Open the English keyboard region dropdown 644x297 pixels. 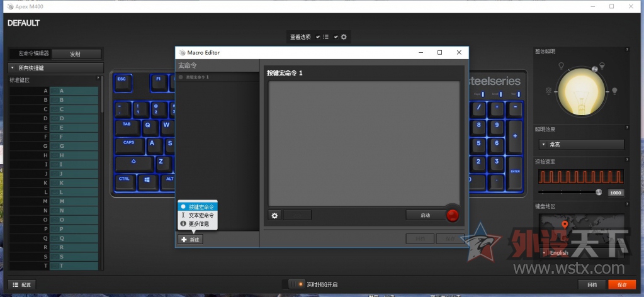(579, 253)
